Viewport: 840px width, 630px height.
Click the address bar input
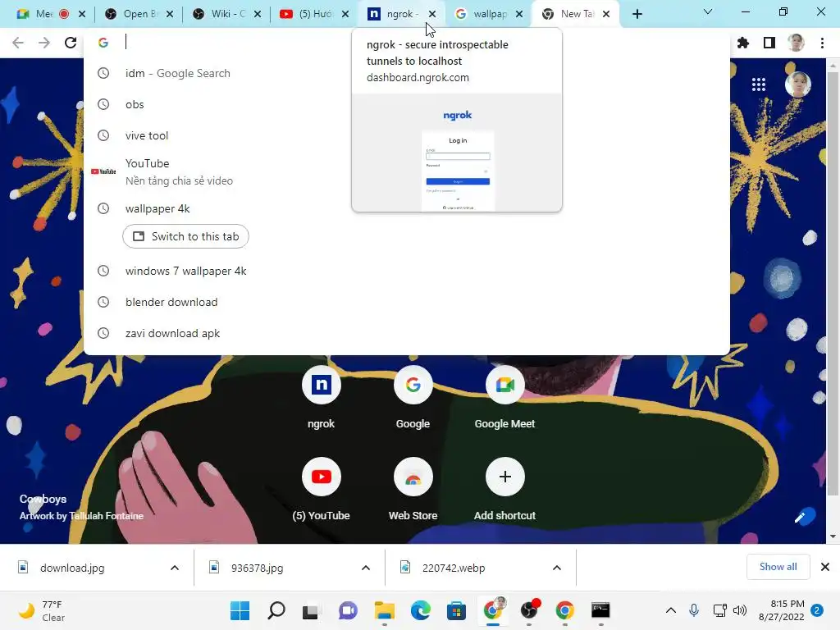click(407, 43)
